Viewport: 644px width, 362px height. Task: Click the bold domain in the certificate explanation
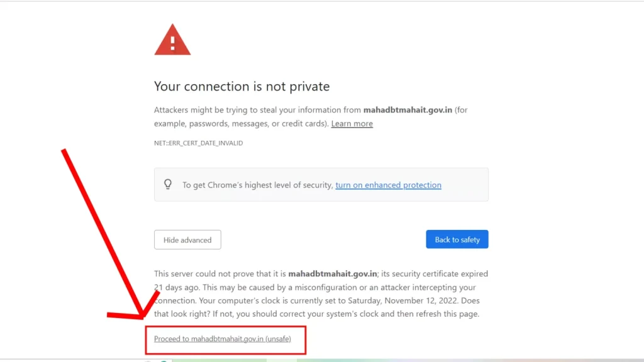(332, 273)
